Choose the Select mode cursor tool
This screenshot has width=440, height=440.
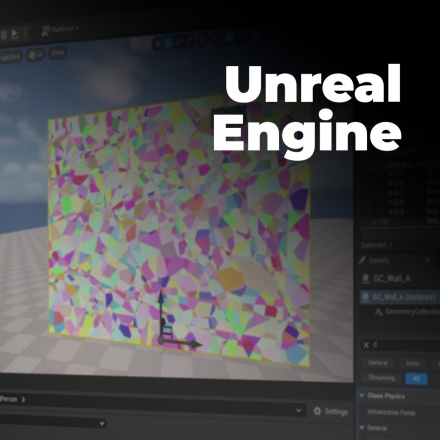coord(158,44)
